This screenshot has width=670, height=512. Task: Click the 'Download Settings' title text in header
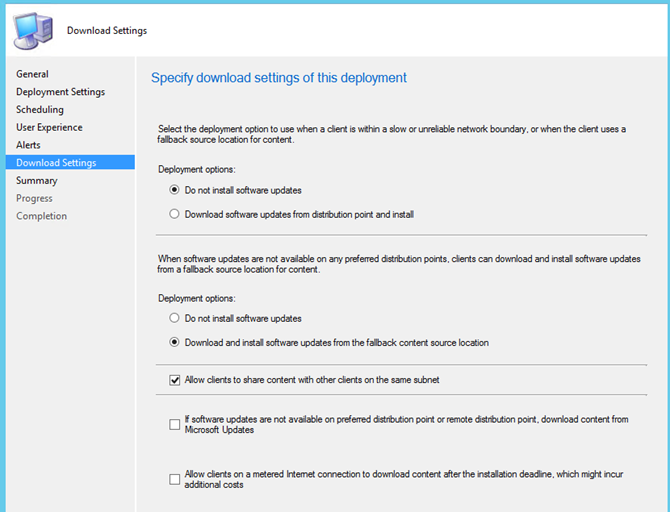click(x=107, y=31)
